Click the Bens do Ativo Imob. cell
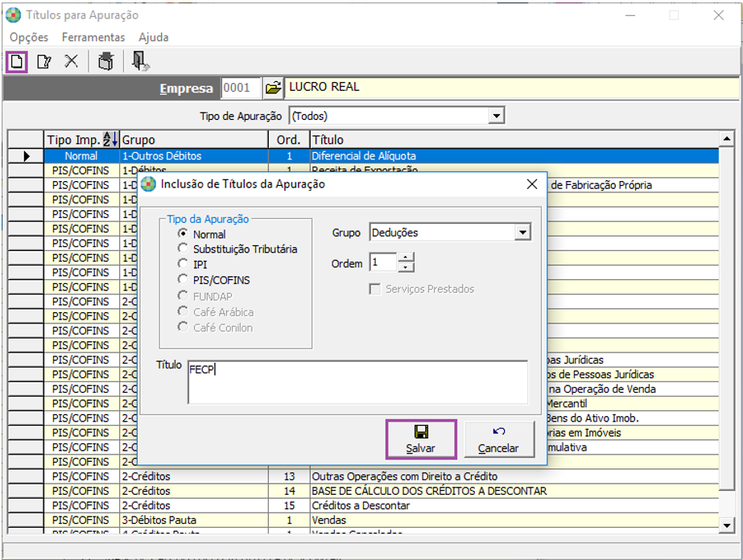Image resolution: width=743 pixels, height=560 pixels. tap(633, 418)
